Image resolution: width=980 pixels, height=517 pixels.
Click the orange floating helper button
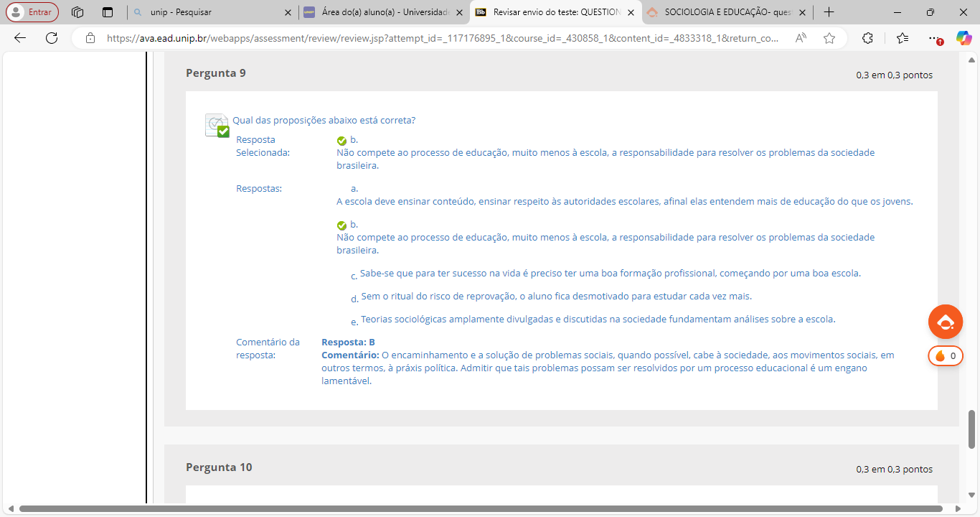point(945,322)
